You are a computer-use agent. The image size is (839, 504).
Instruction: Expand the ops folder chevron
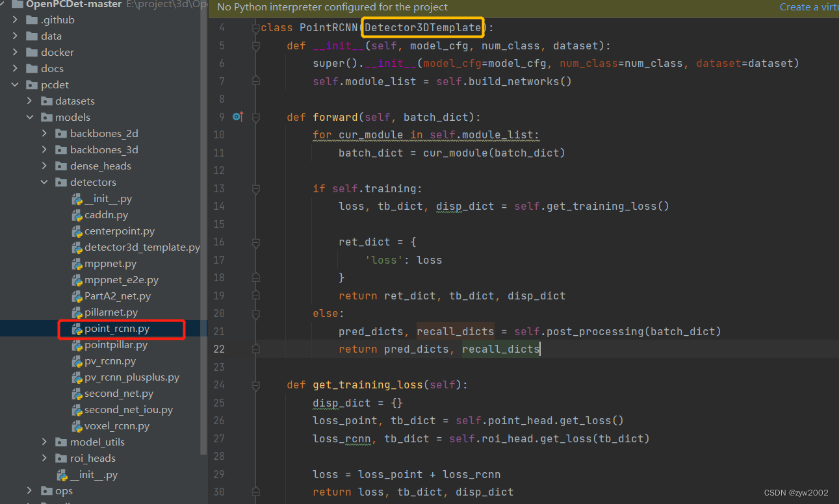coord(29,490)
